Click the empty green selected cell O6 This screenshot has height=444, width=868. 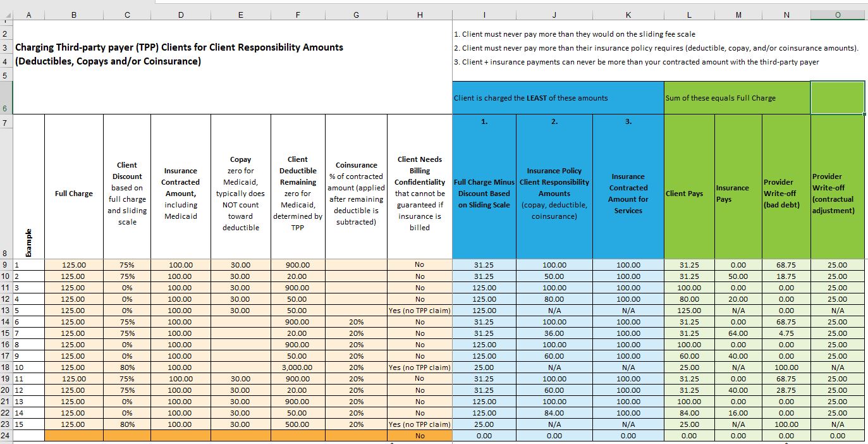pos(838,98)
